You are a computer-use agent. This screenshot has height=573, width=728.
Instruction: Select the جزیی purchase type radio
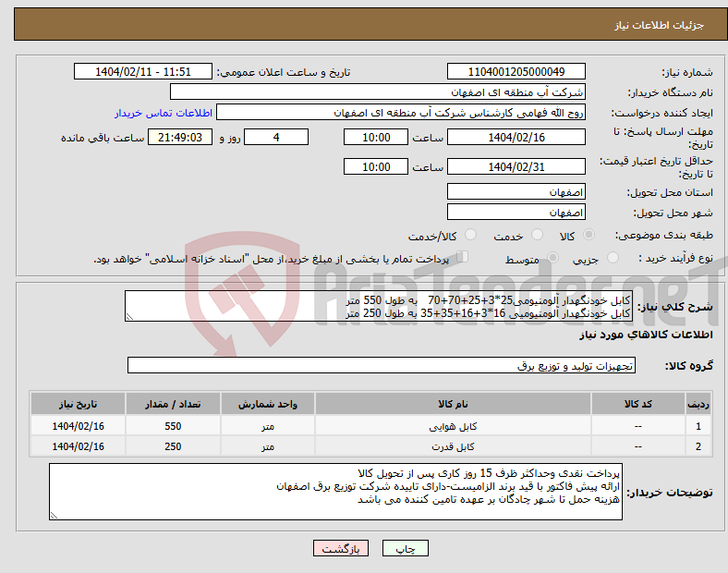pos(613,257)
